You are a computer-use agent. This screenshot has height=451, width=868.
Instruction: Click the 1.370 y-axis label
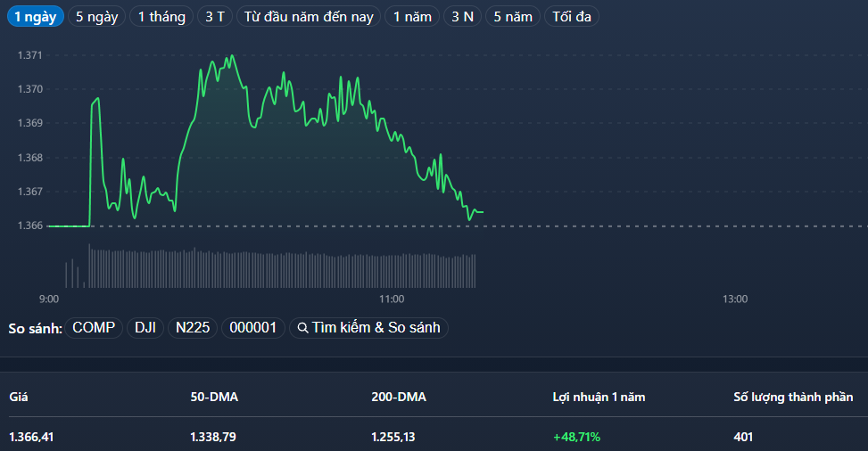click(x=30, y=89)
